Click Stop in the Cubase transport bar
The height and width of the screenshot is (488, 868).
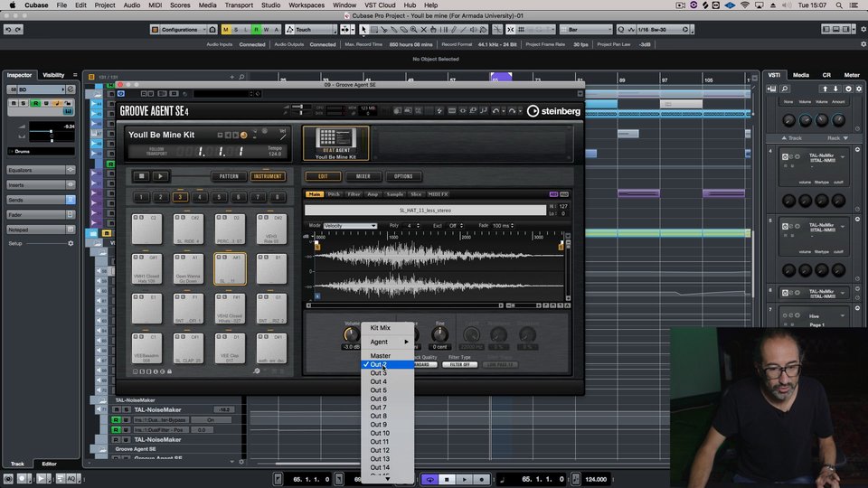(447, 479)
